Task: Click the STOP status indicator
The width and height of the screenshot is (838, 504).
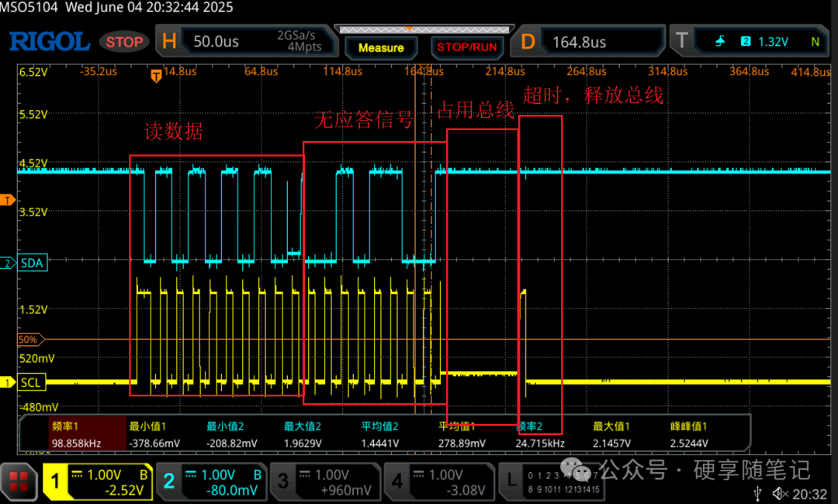Action: point(123,42)
